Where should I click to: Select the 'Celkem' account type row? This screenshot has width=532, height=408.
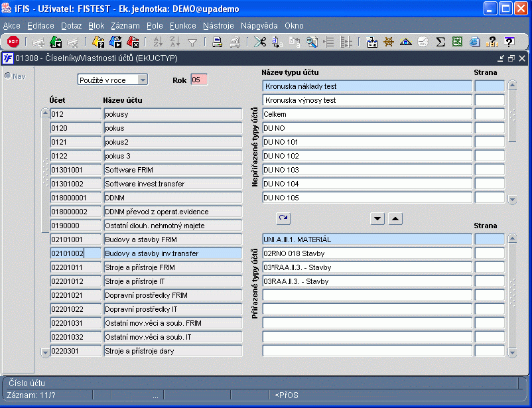(367, 114)
